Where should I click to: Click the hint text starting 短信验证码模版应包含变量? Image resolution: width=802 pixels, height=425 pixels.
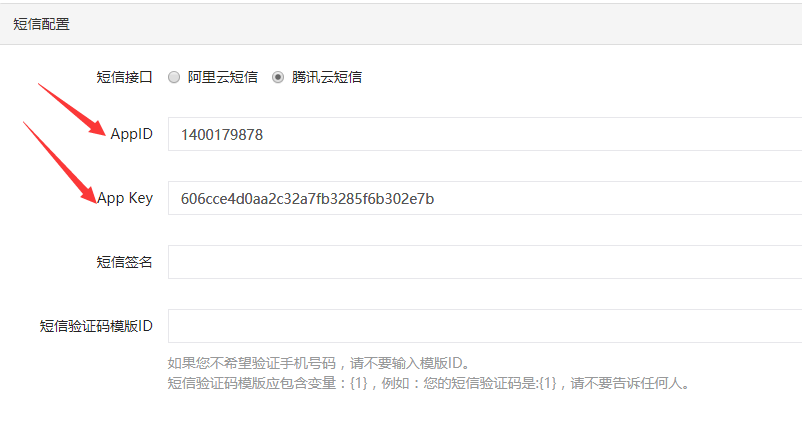430,383
